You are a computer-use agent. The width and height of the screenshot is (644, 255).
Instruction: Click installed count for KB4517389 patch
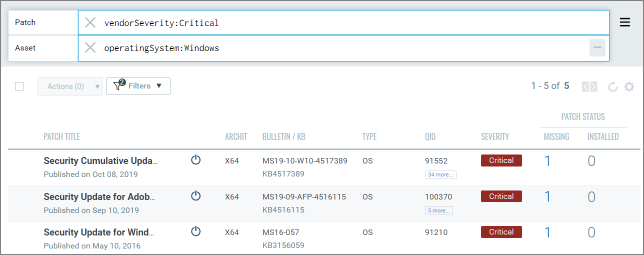[x=591, y=161]
